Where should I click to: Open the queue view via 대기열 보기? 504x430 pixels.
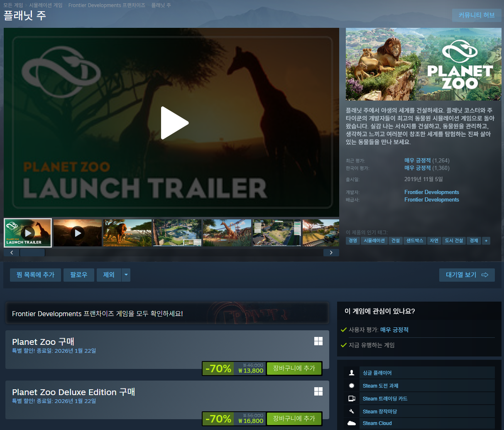coord(467,275)
